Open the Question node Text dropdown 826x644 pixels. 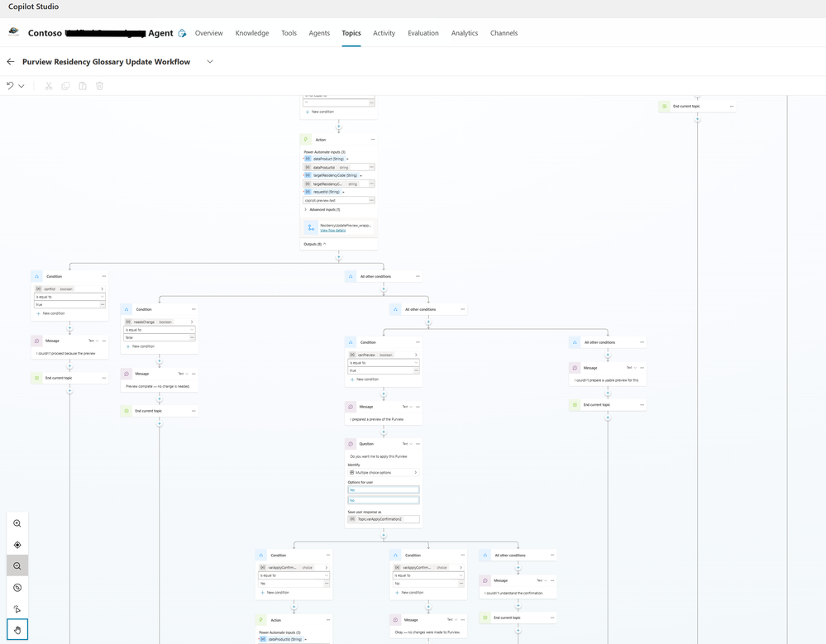pos(406,443)
